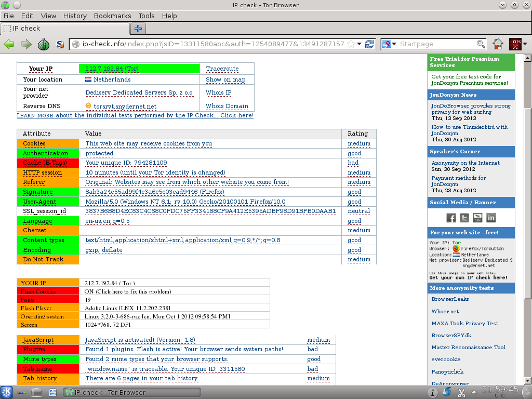Click the browser Back arrow button

coord(9,44)
